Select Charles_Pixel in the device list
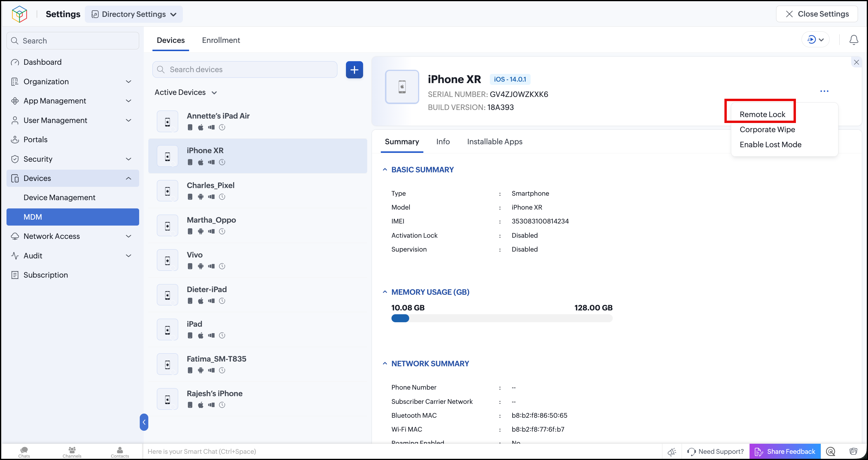 point(258,191)
